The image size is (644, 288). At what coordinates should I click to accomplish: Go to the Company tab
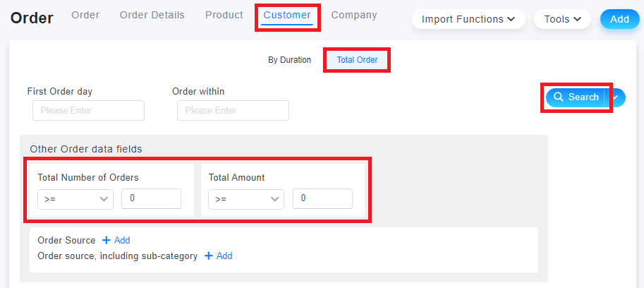[x=354, y=16]
